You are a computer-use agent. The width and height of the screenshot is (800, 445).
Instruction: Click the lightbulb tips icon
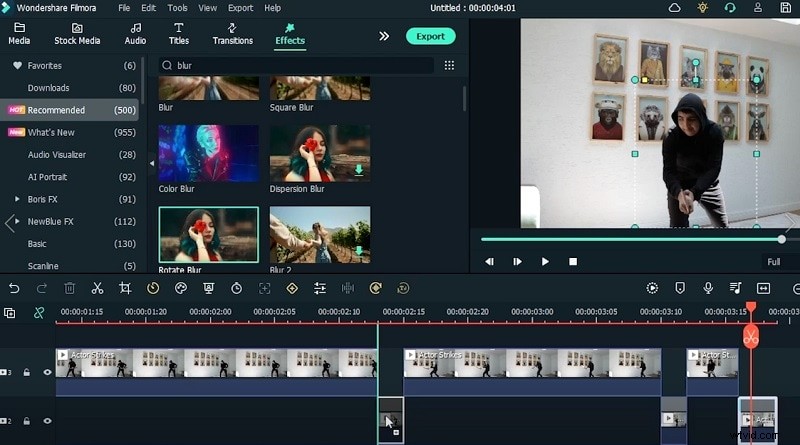pyautogui.click(x=703, y=8)
